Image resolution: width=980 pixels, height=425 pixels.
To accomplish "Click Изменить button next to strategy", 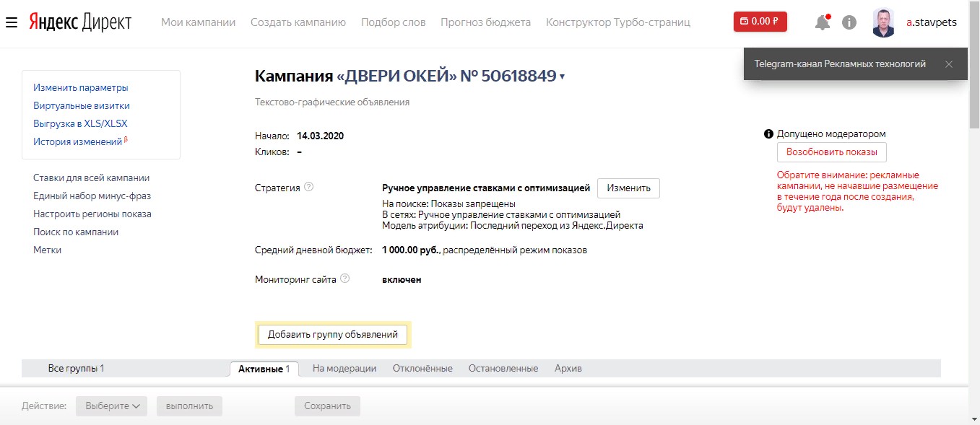I will pyautogui.click(x=628, y=188).
